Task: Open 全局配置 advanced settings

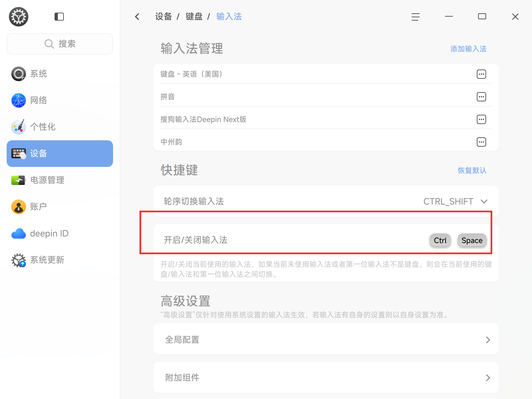Action: point(326,339)
